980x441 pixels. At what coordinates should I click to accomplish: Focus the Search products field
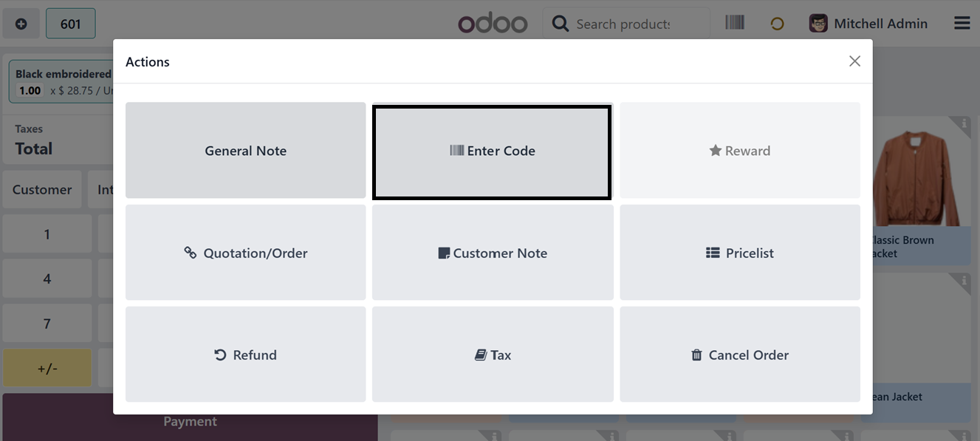624,24
